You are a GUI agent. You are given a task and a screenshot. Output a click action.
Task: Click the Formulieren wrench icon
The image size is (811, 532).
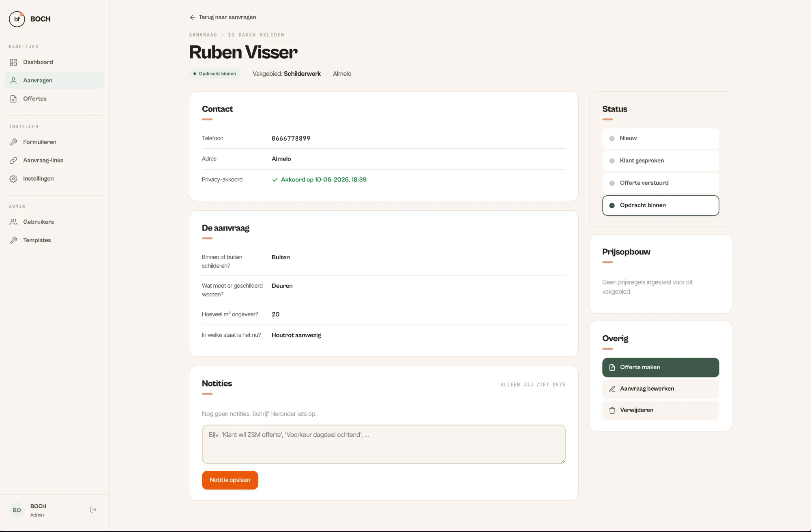[x=13, y=142]
